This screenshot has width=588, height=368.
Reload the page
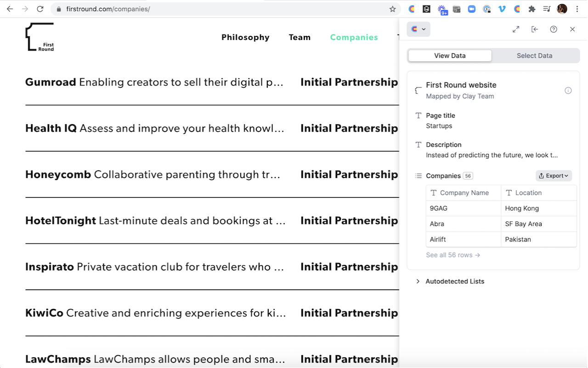tap(40, 9)
